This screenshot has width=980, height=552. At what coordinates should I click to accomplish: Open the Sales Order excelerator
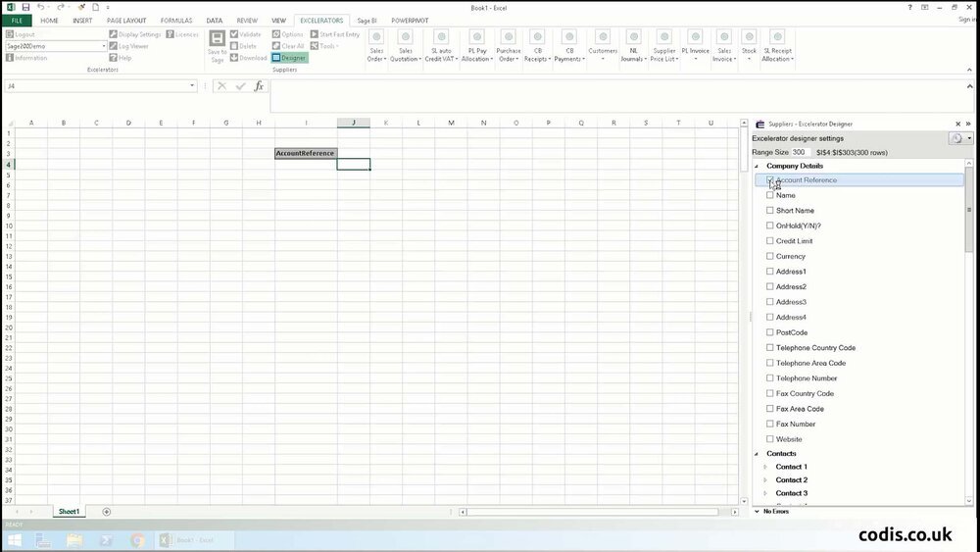click(x=376, y=46)
